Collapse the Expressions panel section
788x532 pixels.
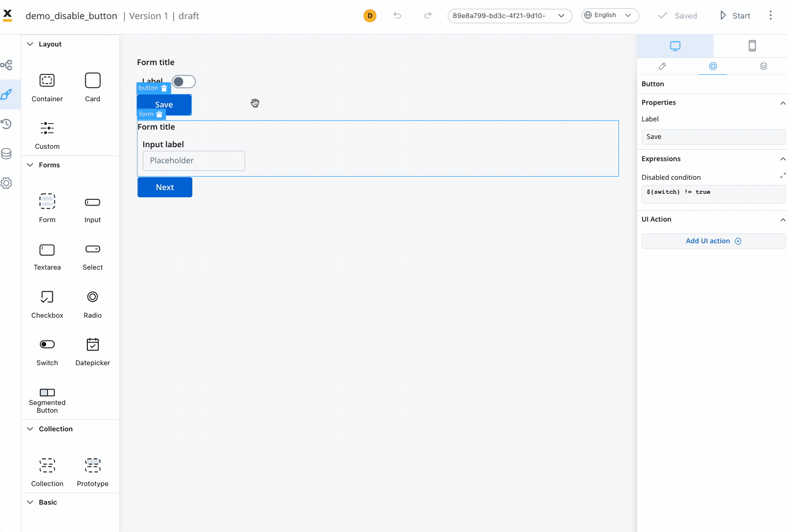coord(783,159)
